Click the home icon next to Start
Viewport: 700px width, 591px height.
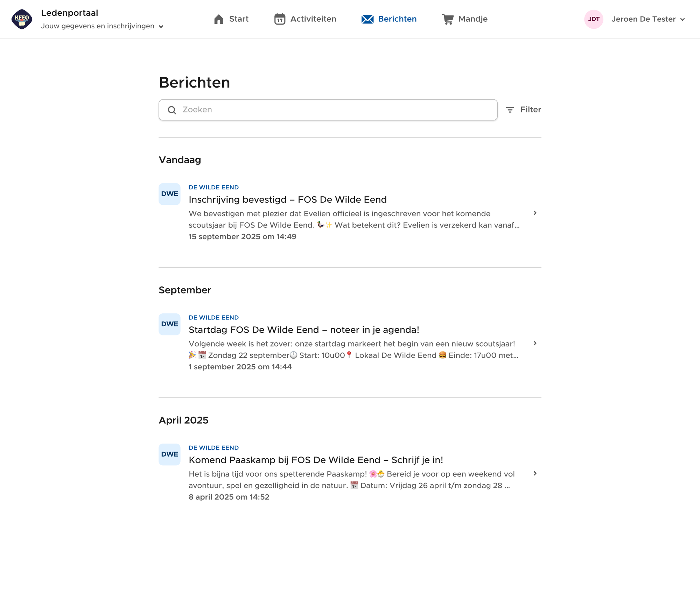[219, 19]
